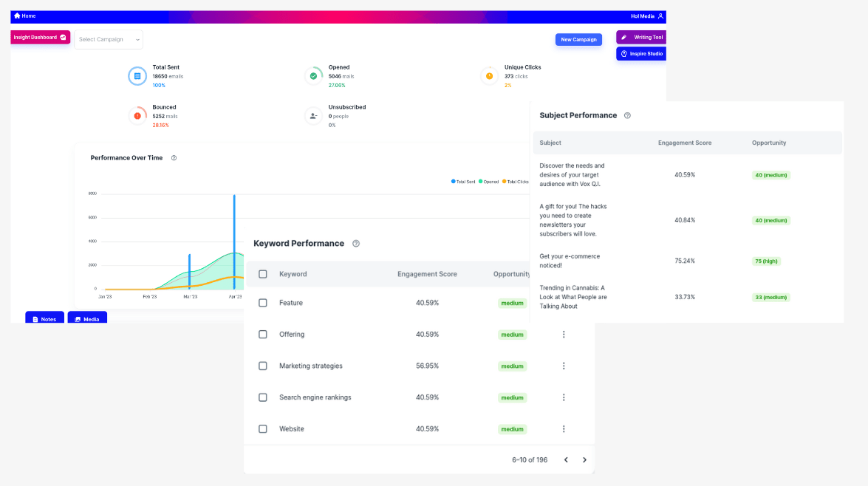This screenshot has width=868, height=486.
Task: Open the Select Campaign dropdown
Action: (x=109, y=39)
